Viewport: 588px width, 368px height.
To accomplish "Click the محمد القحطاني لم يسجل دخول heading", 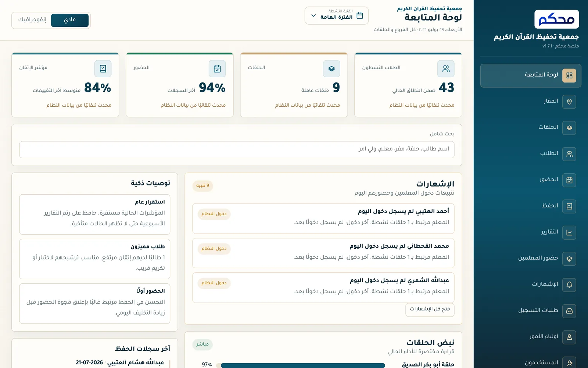I will point(399,246).
